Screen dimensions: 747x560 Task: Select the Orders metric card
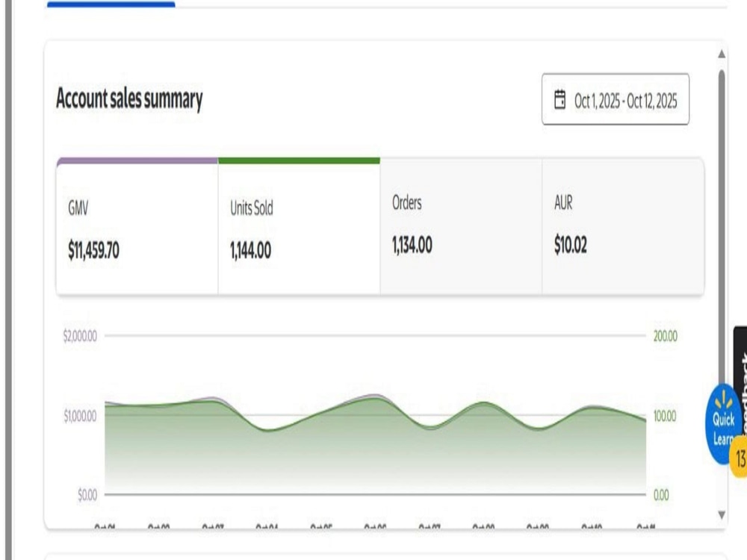tap(461, 227)
